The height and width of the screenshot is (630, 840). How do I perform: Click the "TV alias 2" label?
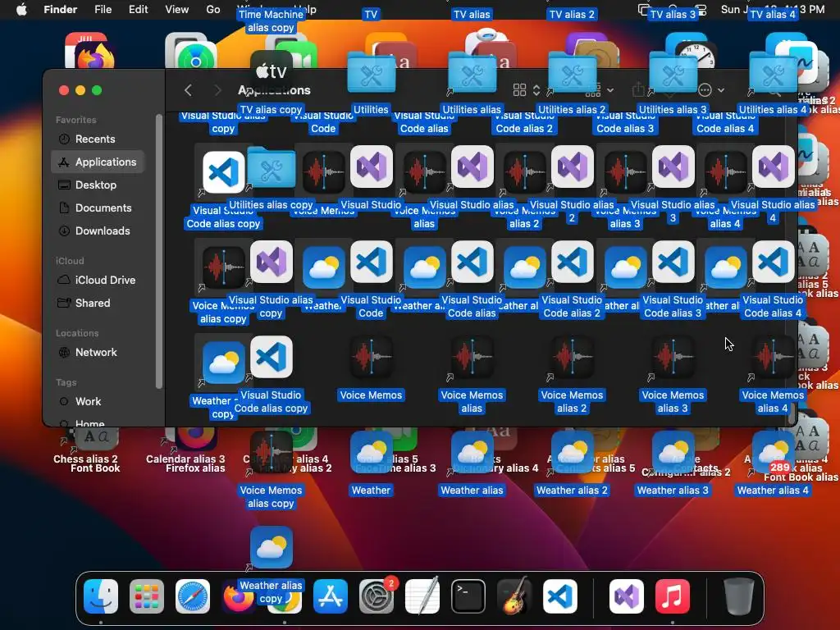coord(572,15)
